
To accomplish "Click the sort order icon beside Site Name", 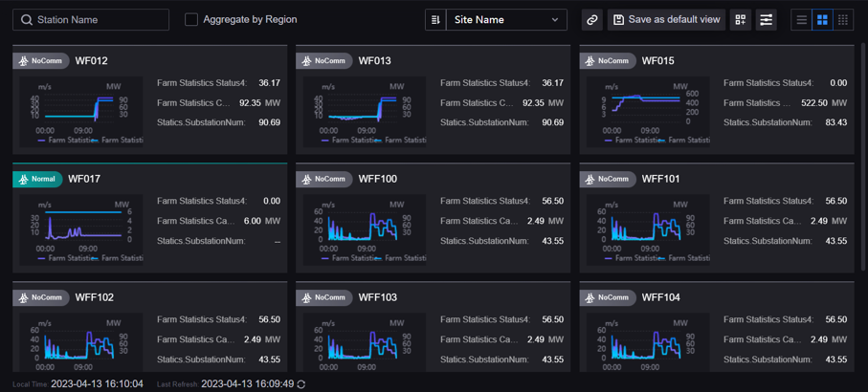I will tap(435, 19).
